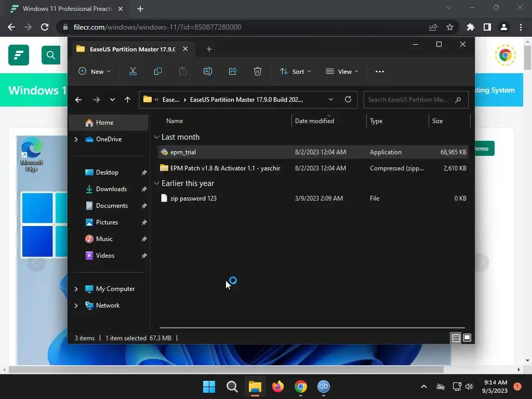Select Home in the navigation pane

tap(109, 123)
